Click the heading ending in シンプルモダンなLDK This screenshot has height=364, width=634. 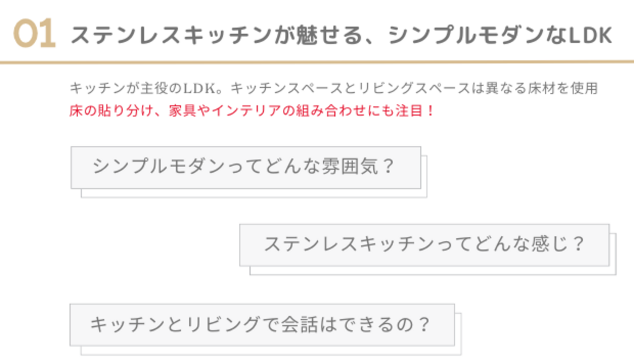[x=341, y=36]
